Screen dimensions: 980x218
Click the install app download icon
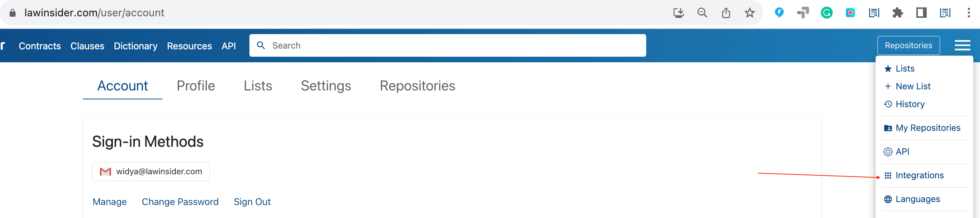[678, 13]
